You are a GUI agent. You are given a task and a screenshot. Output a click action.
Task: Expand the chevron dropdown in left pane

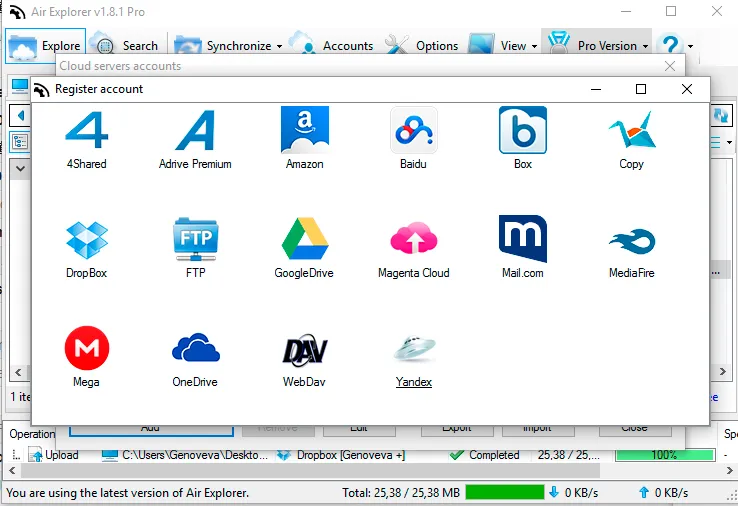(x=20, y=168)
